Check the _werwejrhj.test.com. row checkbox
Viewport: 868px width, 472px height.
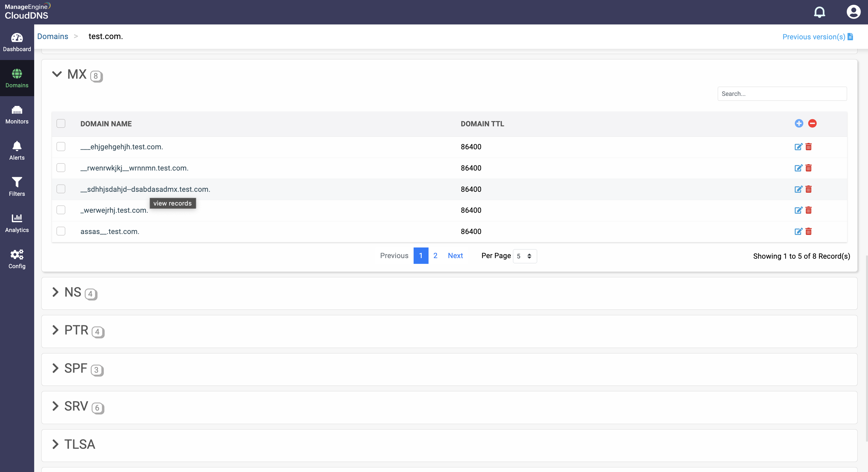tap(61, 210)
